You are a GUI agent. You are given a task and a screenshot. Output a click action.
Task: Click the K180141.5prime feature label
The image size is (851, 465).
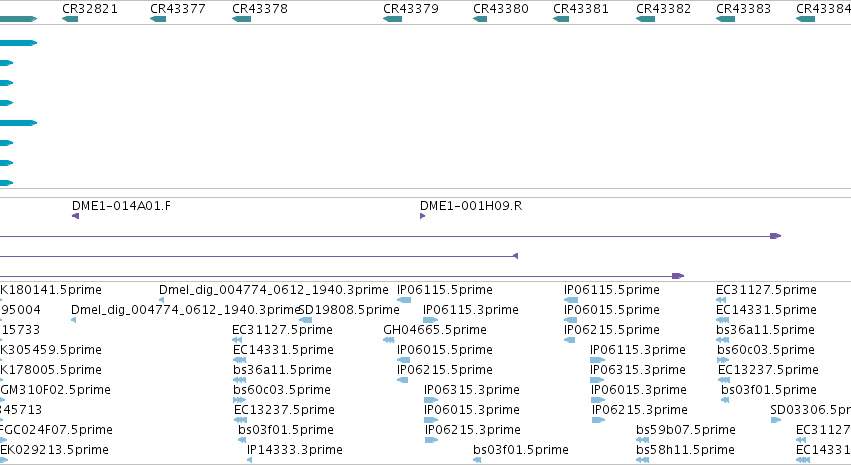pyautogui.click(x=50, y=290)
